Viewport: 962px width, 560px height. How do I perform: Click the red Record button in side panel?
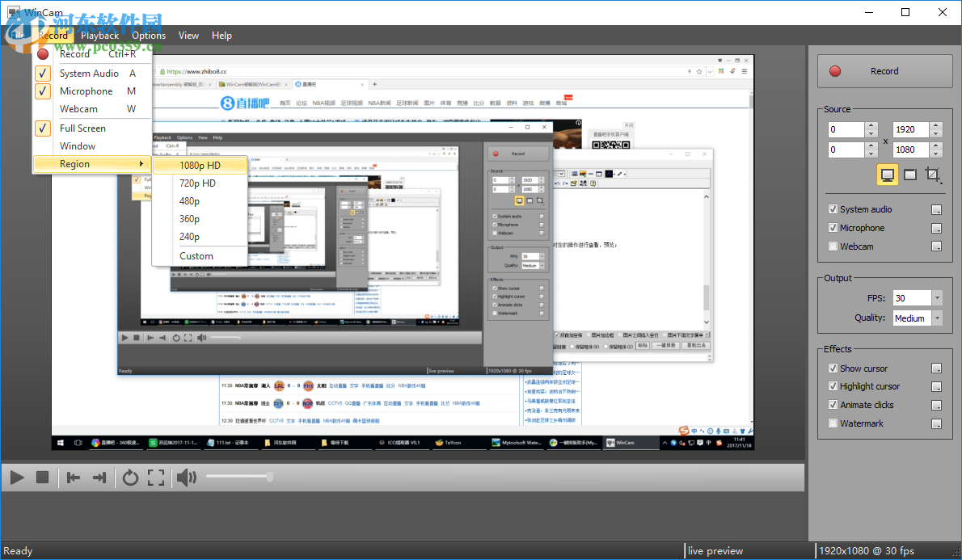(x=884, y=71)
